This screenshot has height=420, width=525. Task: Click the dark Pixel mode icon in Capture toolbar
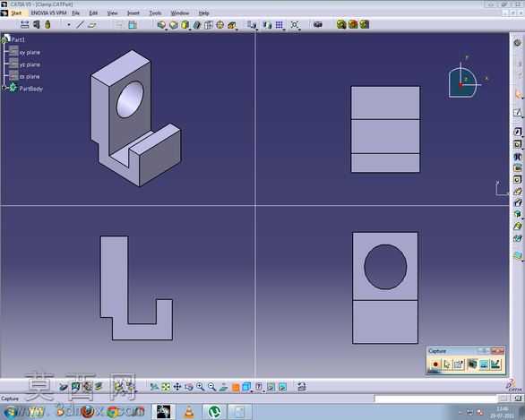click(472, 364)
